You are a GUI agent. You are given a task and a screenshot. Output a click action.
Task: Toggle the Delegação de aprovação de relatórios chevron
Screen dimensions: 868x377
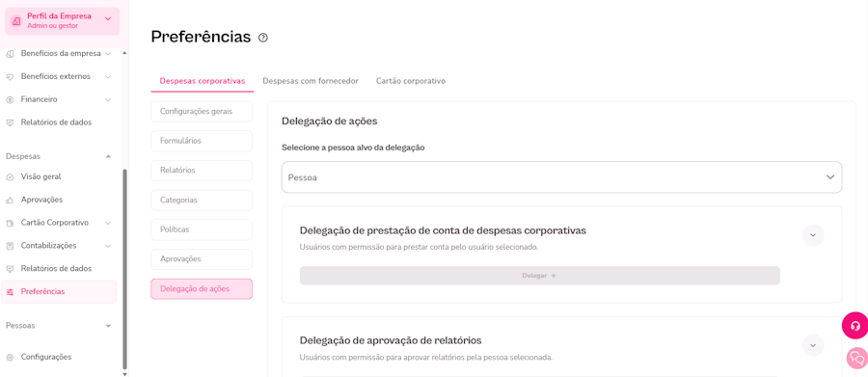click(813, 345)
